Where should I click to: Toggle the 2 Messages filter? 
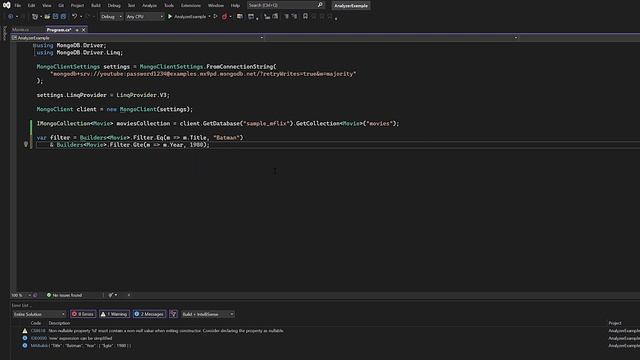click(x=149, y=314)
